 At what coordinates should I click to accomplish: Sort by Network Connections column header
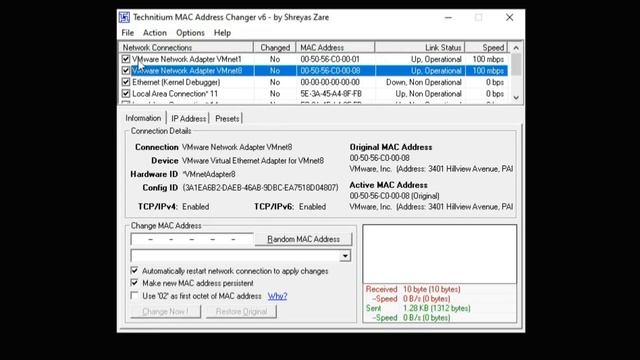pos(186,48)
